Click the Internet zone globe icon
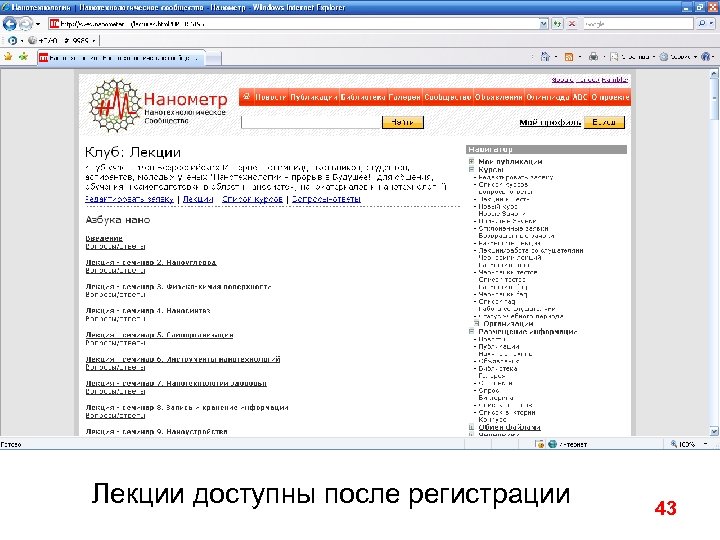 point(552,444)
